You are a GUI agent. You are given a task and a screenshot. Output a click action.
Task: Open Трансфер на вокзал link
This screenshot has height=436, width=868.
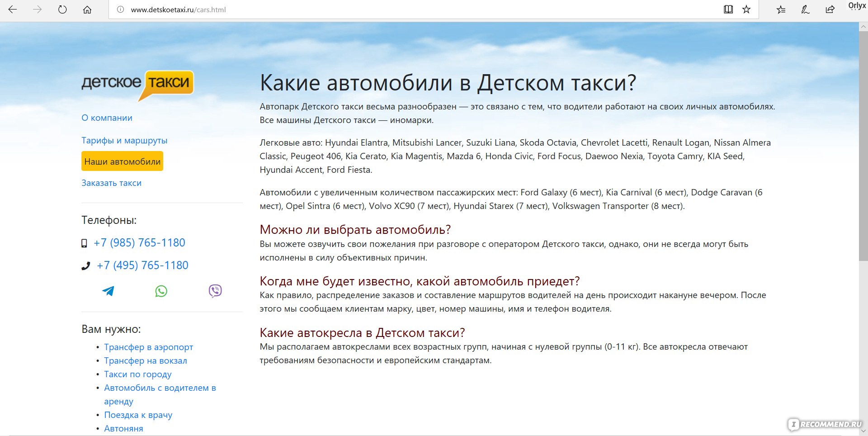(145, 360)
